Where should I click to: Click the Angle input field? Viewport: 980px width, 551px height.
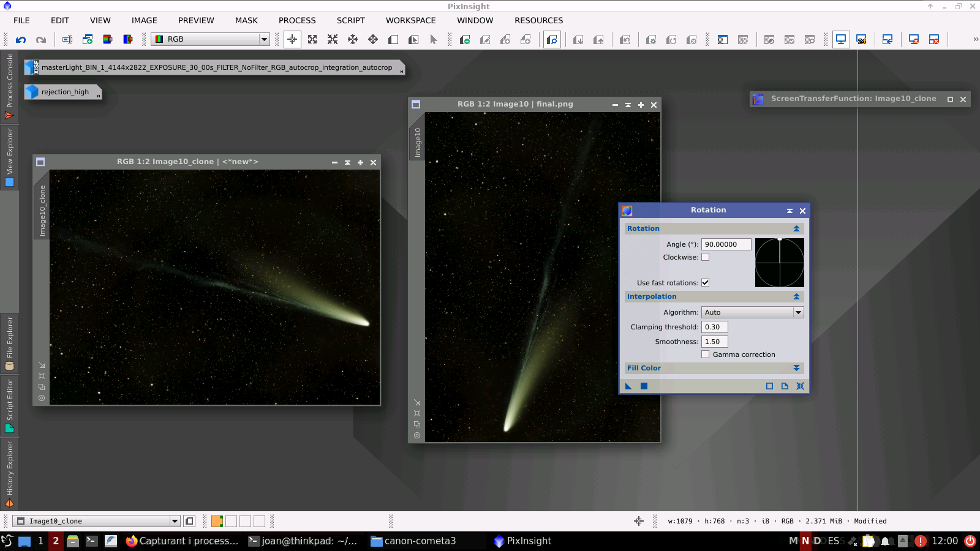(x=726, y=244)
